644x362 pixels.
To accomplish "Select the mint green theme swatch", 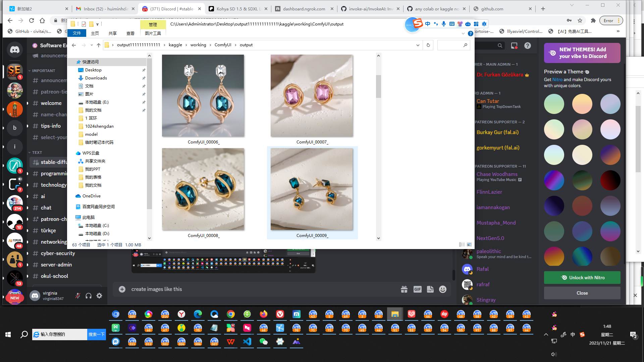I will [x=554, y=104].
